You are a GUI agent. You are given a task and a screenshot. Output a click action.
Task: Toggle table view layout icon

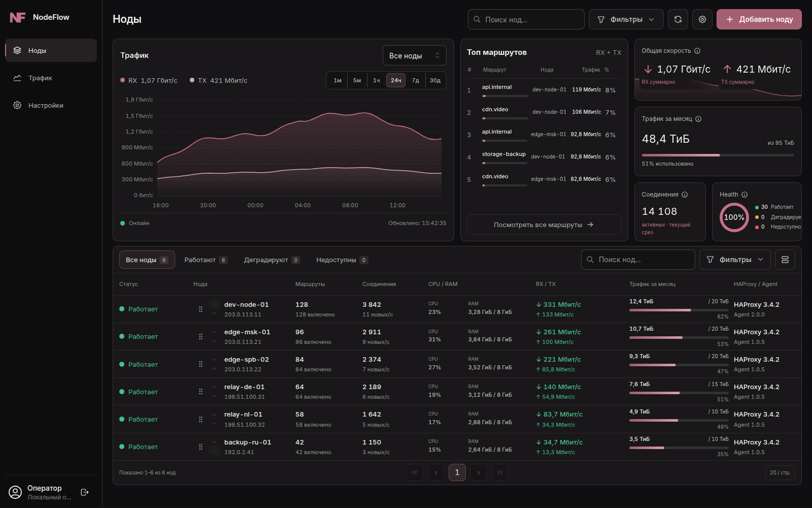click(x=785, y=260)
